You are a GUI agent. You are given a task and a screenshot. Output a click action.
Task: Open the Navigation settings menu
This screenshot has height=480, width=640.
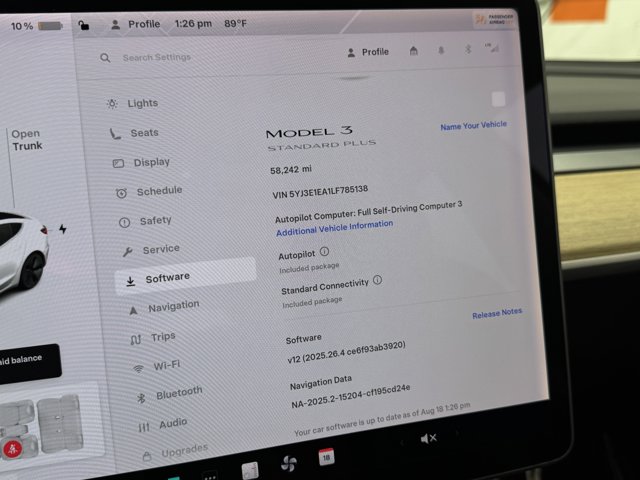(164, 307)
